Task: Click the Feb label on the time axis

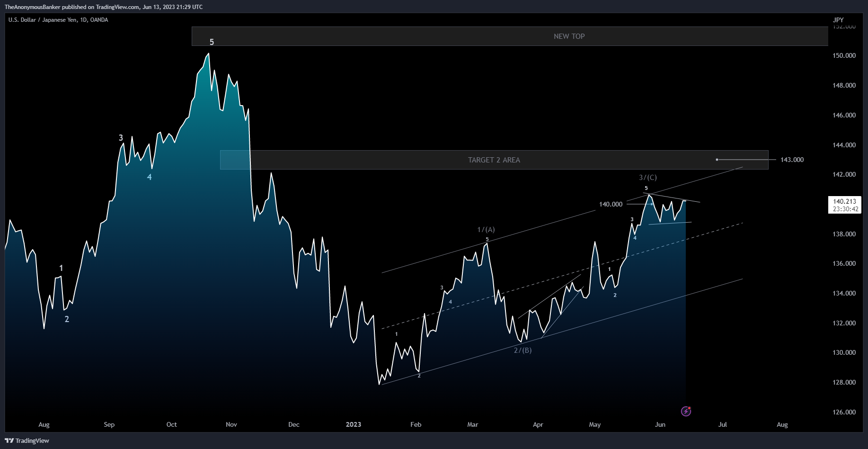Action: pos(416,424)
